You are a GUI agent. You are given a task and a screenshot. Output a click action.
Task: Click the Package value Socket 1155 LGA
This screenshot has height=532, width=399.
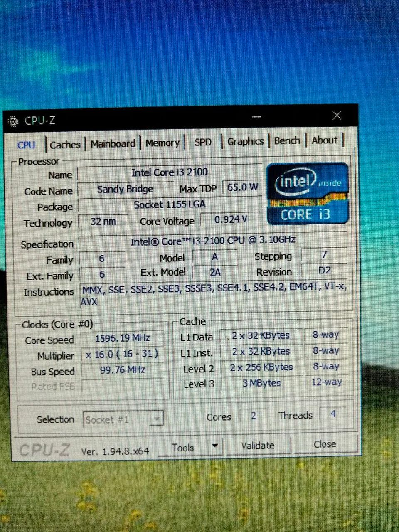pos(170,204)
